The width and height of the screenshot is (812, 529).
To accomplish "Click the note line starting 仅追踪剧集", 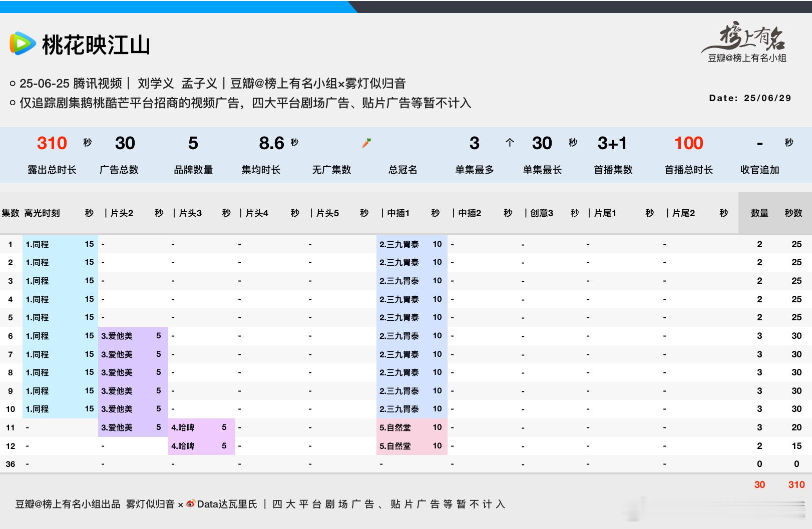I will coord(245,103).
